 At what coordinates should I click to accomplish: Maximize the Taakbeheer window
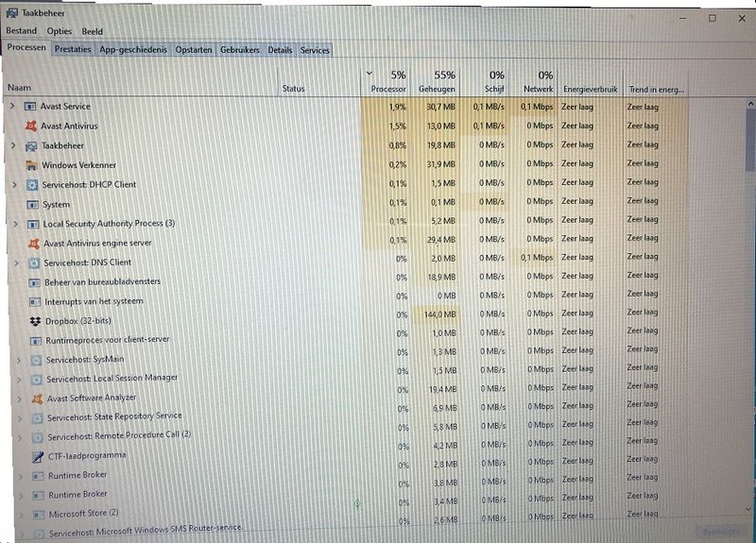713,18
